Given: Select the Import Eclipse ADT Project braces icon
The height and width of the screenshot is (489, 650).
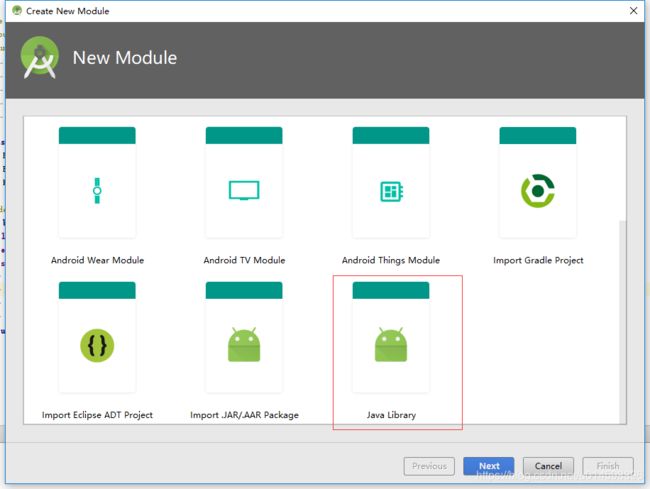Looking at the screenshot, I should coord(97,345).
